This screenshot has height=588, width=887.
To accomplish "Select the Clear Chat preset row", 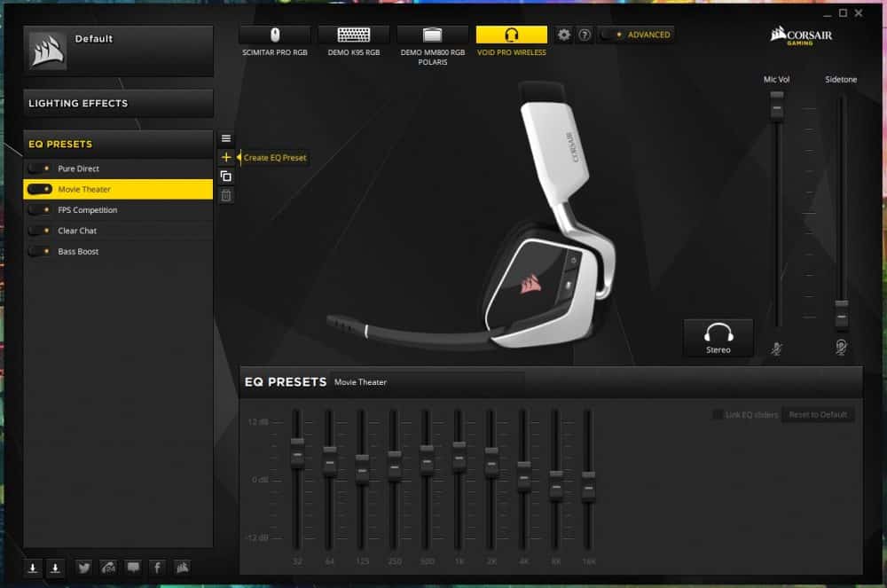I will click(x=118, y=231).
